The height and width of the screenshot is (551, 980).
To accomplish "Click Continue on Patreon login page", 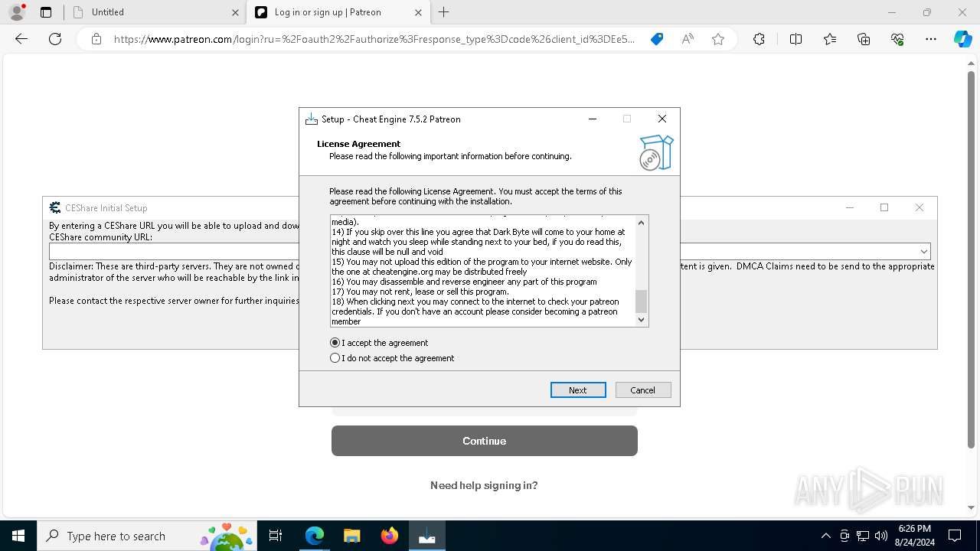I will point(485,441).
